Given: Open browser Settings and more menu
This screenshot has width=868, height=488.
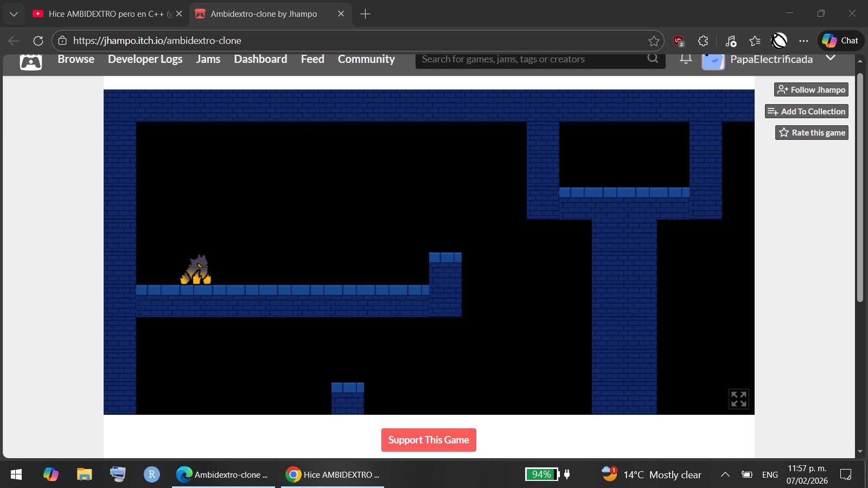Looking at the screenshot, I should [x=803, y=41].
